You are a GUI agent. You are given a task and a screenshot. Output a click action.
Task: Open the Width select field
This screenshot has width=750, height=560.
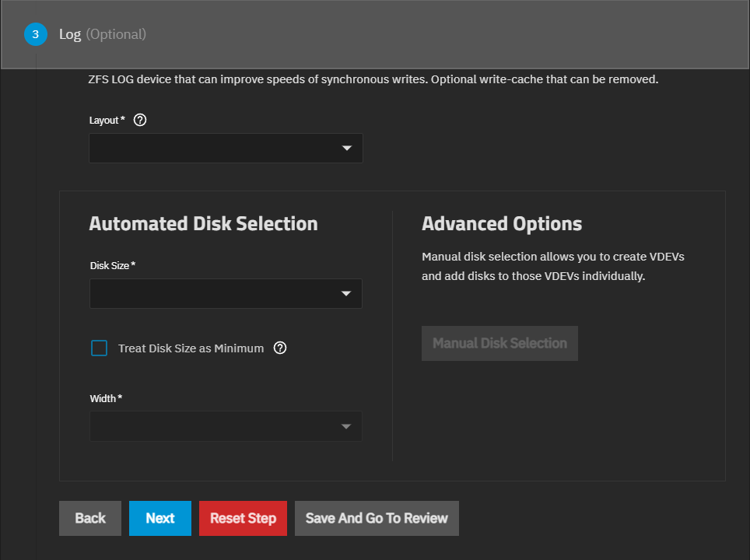(x=218, y=426)
